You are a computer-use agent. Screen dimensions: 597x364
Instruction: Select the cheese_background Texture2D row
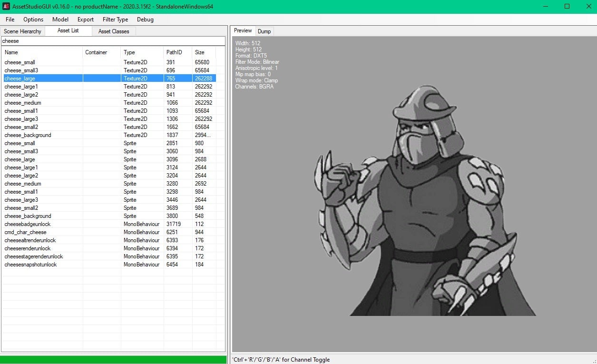28,135
